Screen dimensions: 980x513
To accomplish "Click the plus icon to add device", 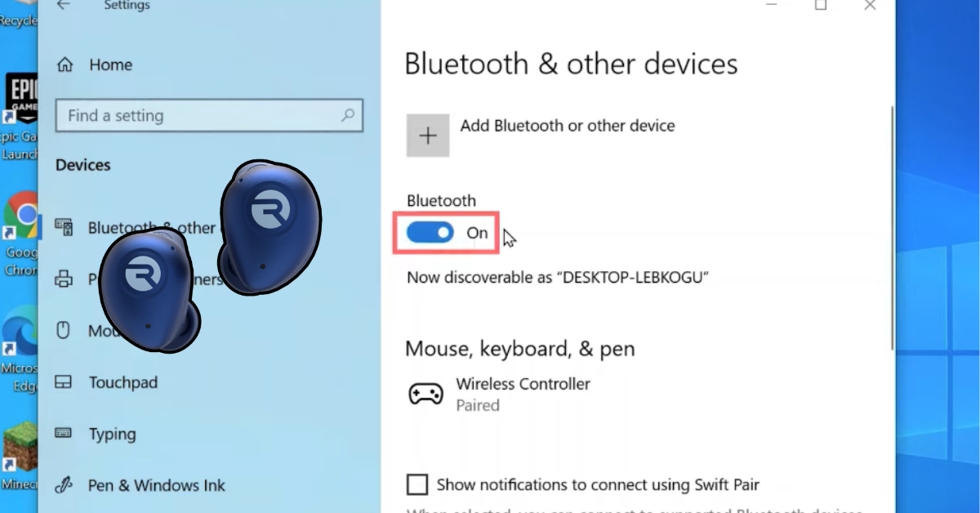I will [x=428, y=136].
